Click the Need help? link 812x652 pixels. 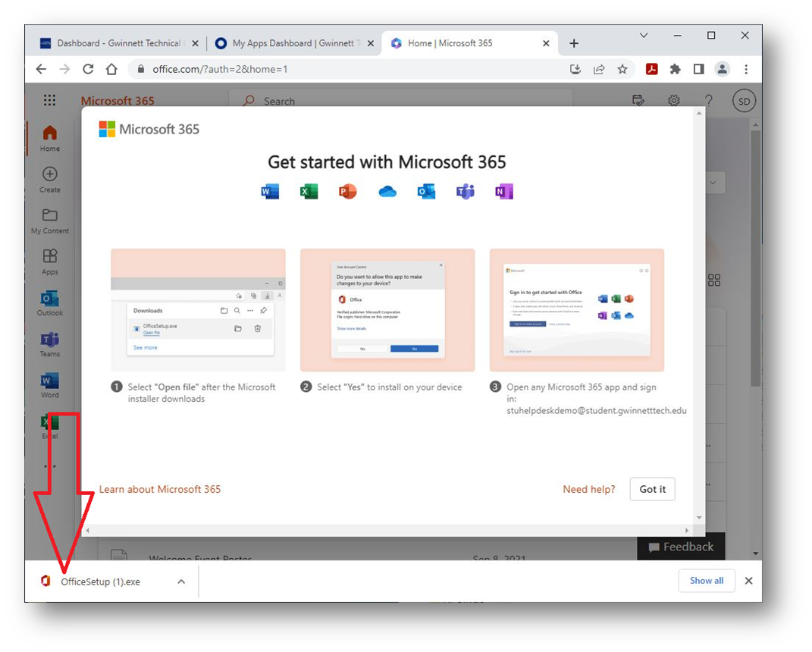click(x=589, y=489)
